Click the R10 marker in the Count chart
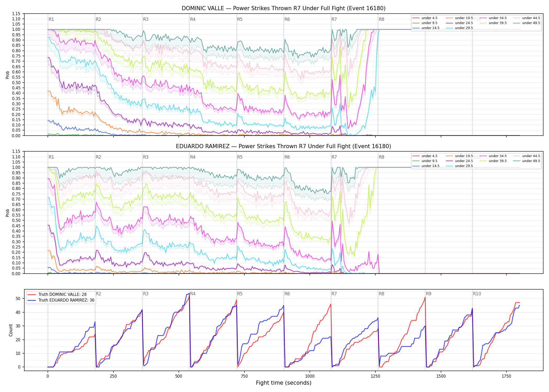 click(477, 294)
